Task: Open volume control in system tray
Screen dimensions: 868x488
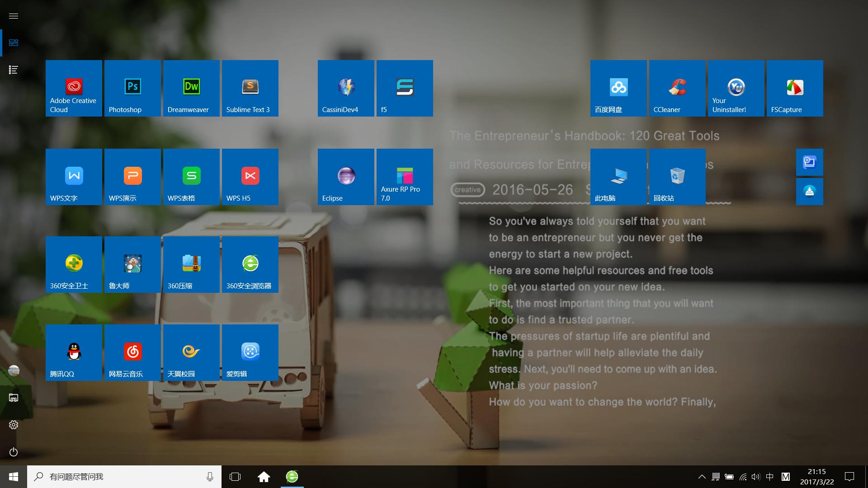Action: tap(756, 477)
